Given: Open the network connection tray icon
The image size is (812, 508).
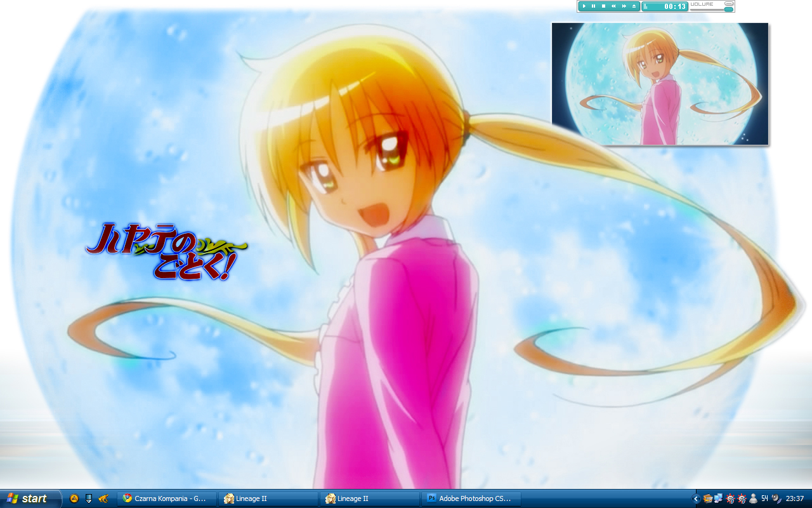Looking at the screenshot, I should 719,498.
